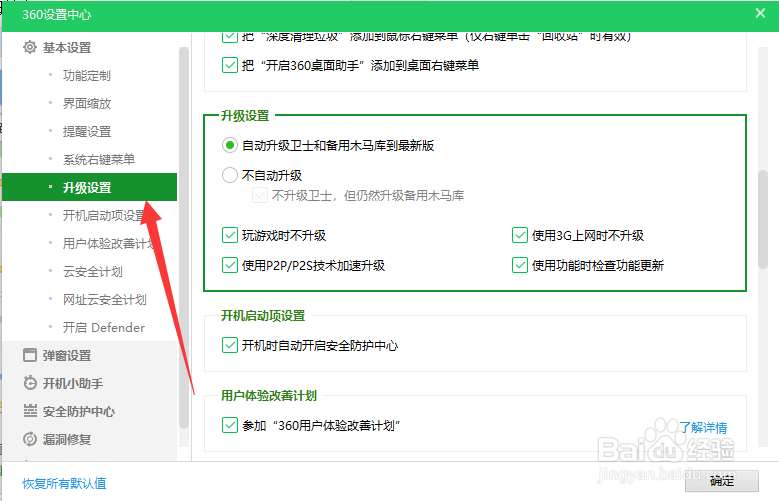779x501 pixels.
Task: Select 自动升级卫士和备用木马库到最新版 radio option
Action: click(x=230, y=146)
